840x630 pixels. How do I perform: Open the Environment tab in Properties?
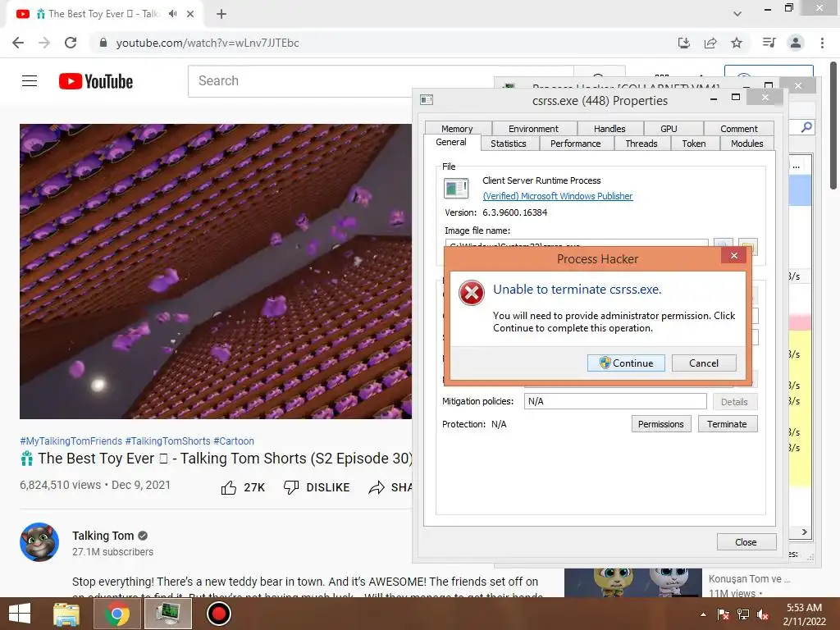[x=533, y=129]
